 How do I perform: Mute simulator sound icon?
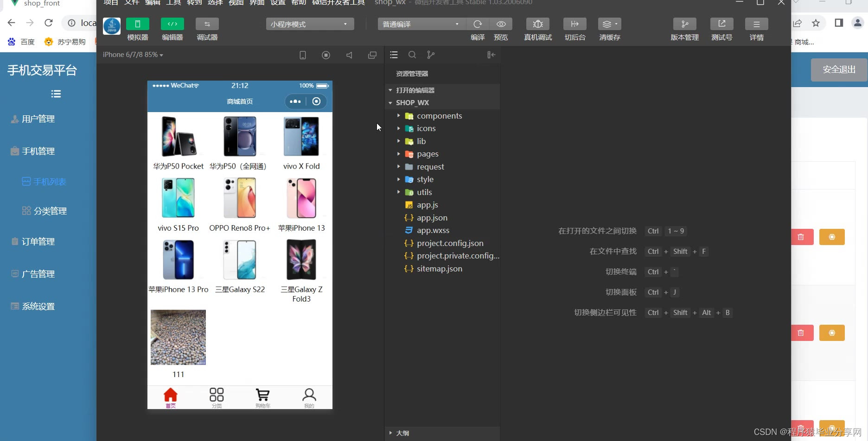coord(349,55)
